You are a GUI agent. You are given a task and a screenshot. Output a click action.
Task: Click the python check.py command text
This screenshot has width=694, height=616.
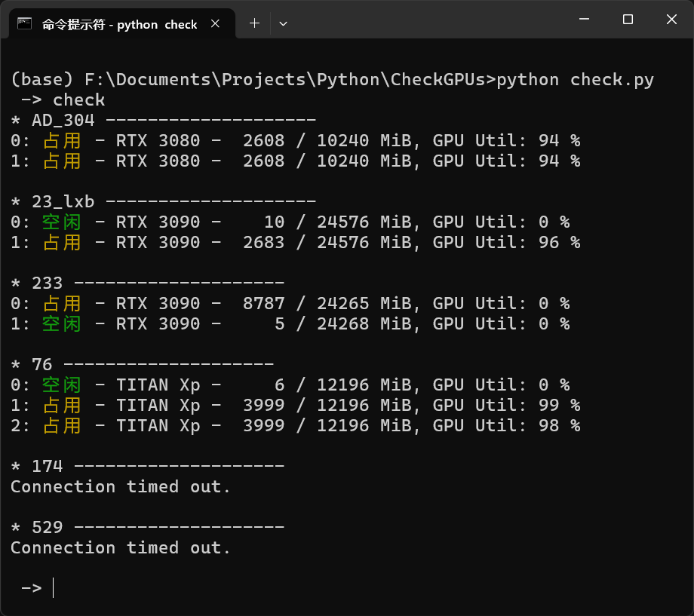[x=575, y=80]
